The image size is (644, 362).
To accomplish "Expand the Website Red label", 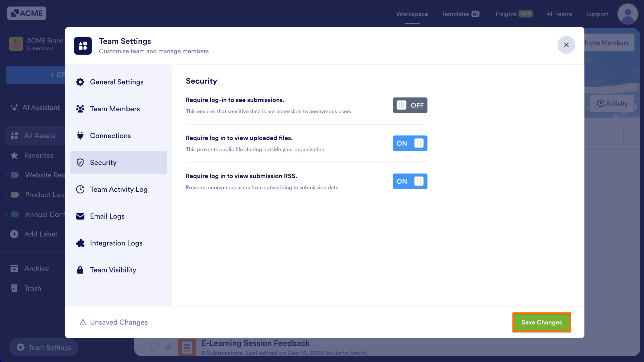I will (x=7, y=175).
